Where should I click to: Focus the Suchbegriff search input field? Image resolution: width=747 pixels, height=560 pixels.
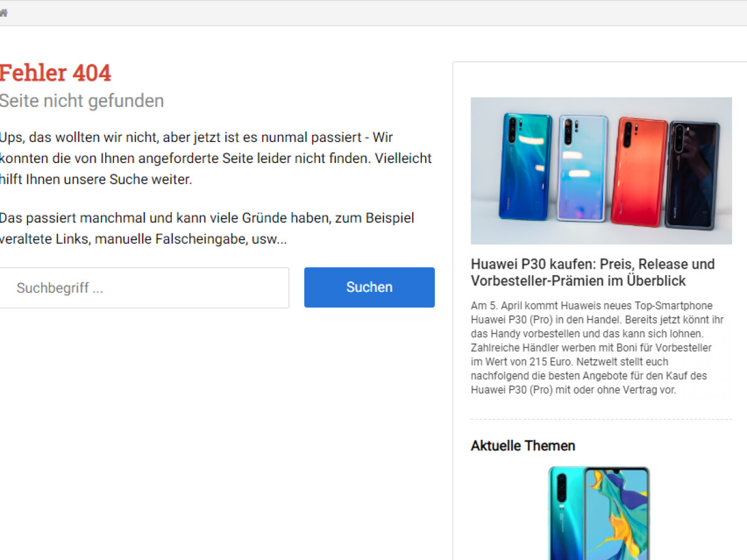point(144,288)
